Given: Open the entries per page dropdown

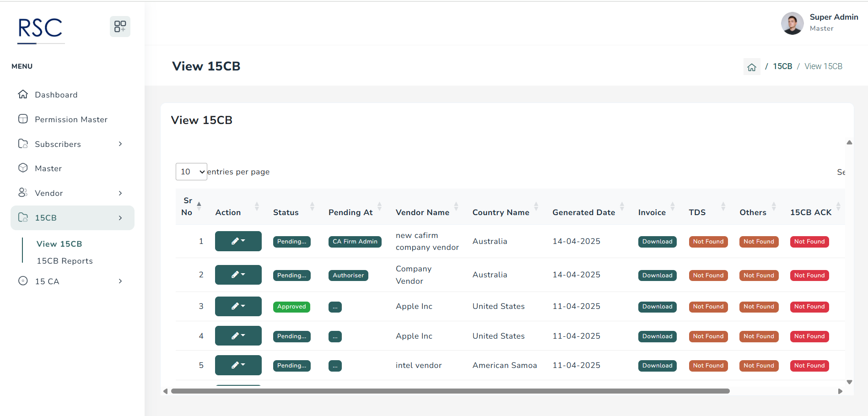Looking at the screenshot, I should coord(191,172).
